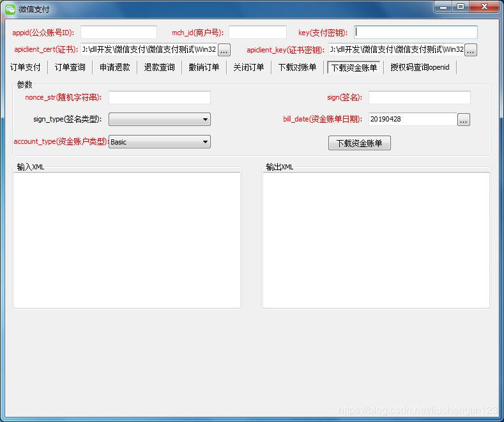
Task: Switch to the 关闭订单 tab
Action: 248,67
